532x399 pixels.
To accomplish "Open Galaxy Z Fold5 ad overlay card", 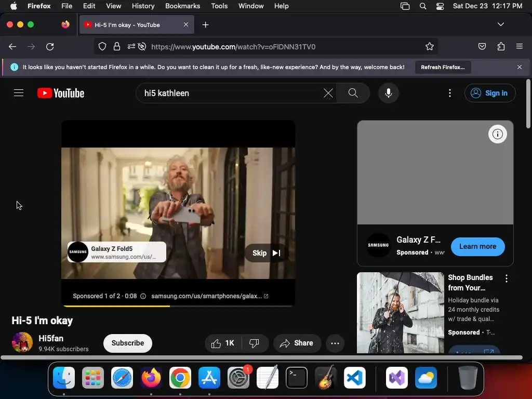I will point(117,252).
